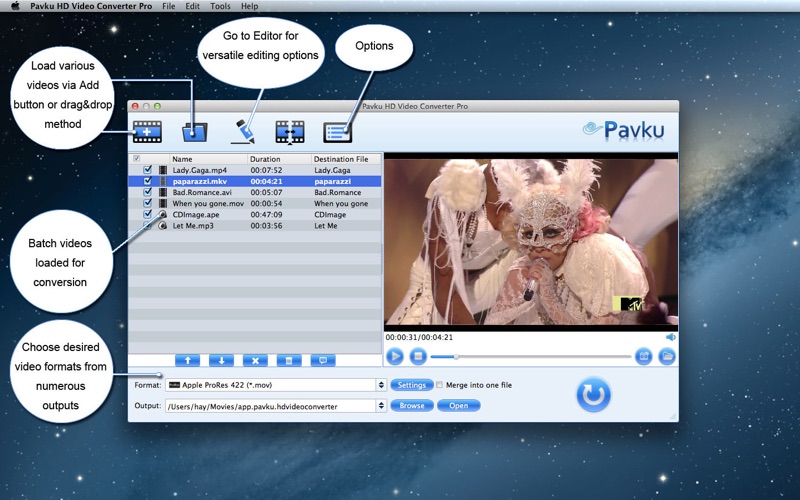800x500 pixels.
Task: Select the When you gone.mov file name
Action: (x=208, y=203)
